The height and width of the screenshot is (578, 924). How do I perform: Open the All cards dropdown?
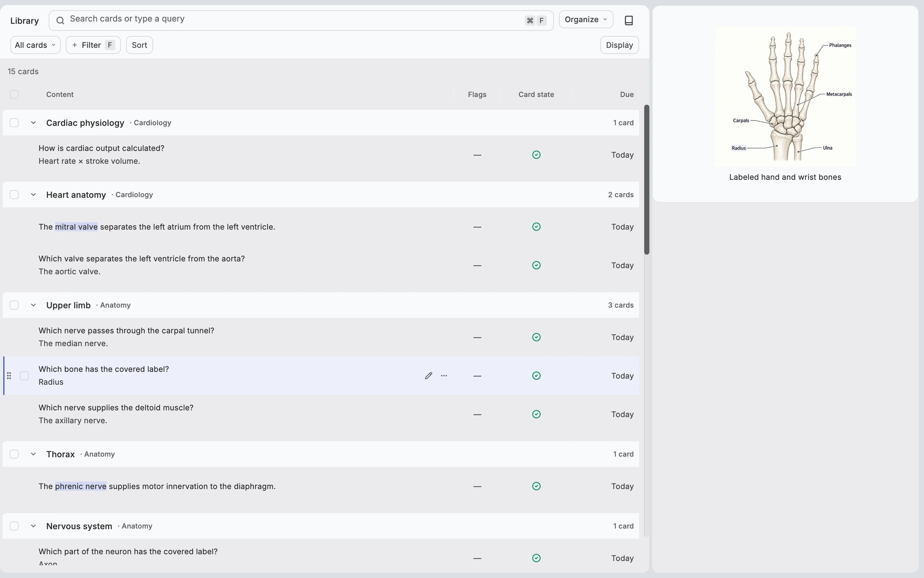35,45
